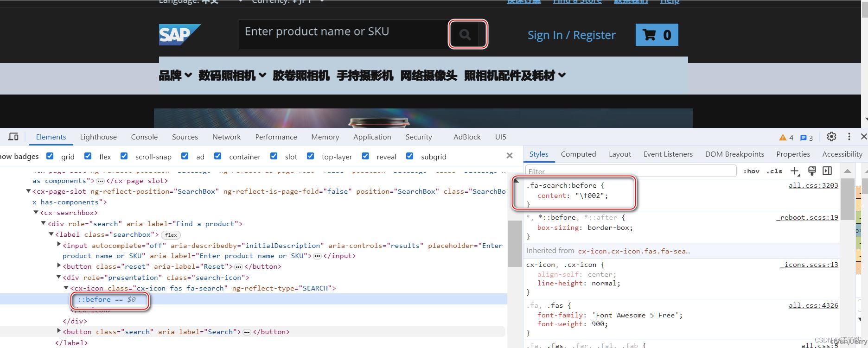
Task: Open the shopping cart showing 0
Action: pos(657,35)
